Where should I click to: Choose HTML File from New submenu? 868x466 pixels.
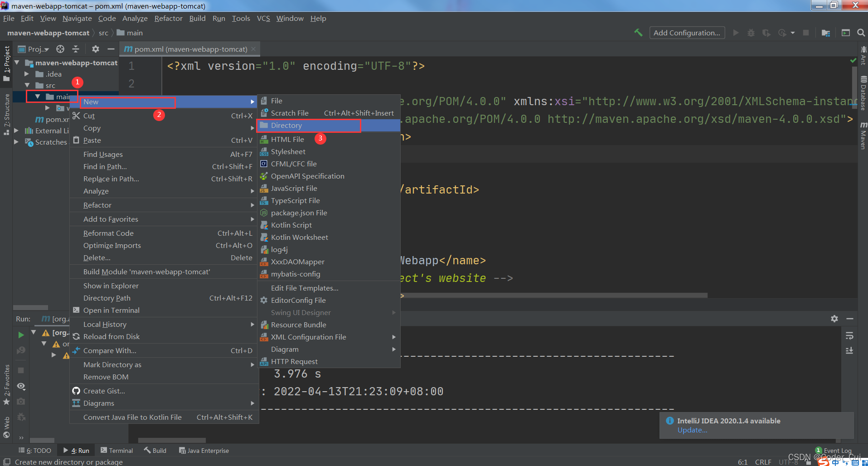click(x=330, y=139)
